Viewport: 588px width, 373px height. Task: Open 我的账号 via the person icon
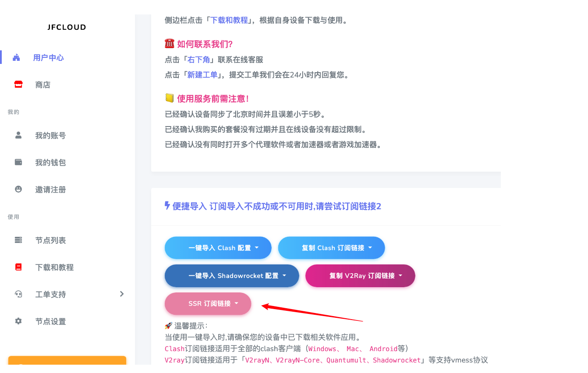(x=18, y=135)
